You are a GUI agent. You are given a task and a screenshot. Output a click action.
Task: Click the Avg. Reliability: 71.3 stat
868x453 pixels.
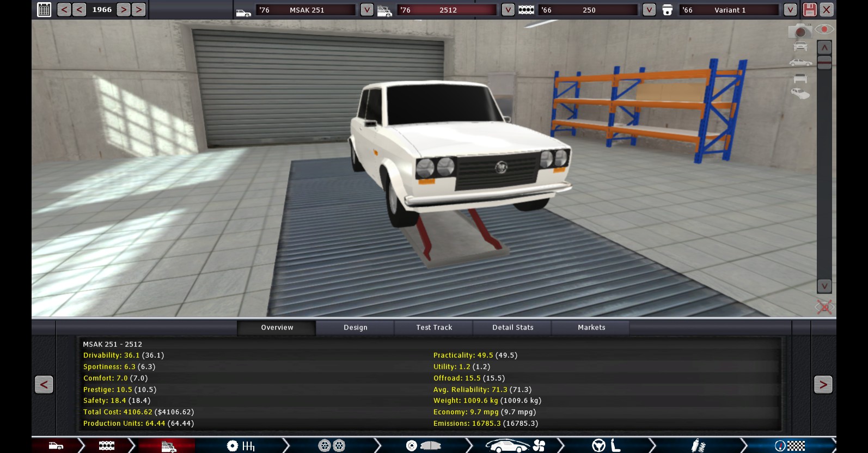click(x=482, y=389)
